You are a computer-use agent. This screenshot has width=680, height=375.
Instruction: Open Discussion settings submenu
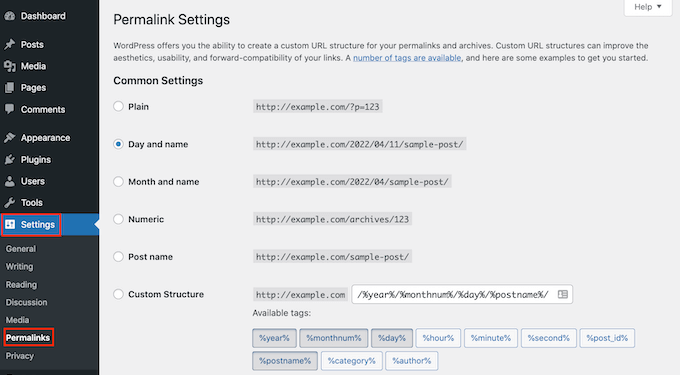click(x=26, y=302)
